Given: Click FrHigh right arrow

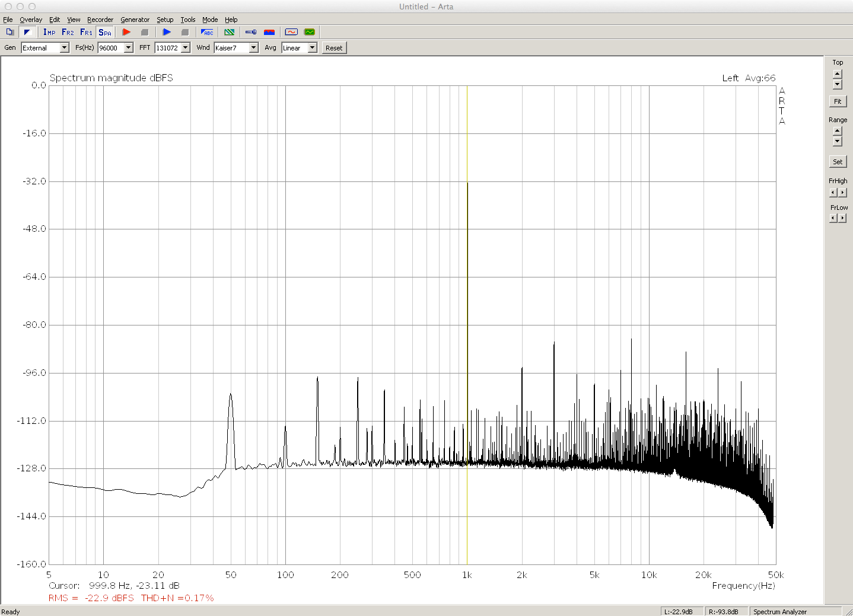Looking at the screenshot, I should (x=843, y=193).
